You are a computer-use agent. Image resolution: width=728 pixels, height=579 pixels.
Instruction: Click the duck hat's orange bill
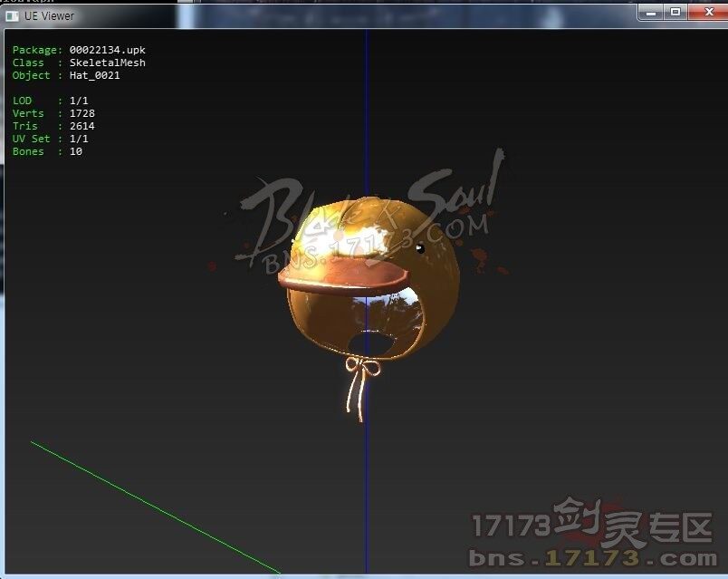click(x=343, y=276)
